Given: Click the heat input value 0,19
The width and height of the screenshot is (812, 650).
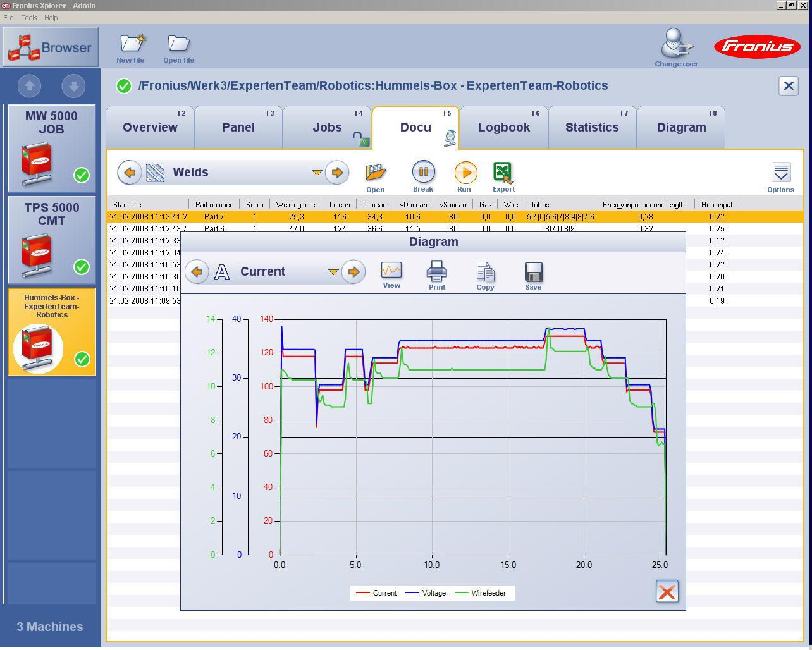Looking at the screenshot, I should click(717, 301).
